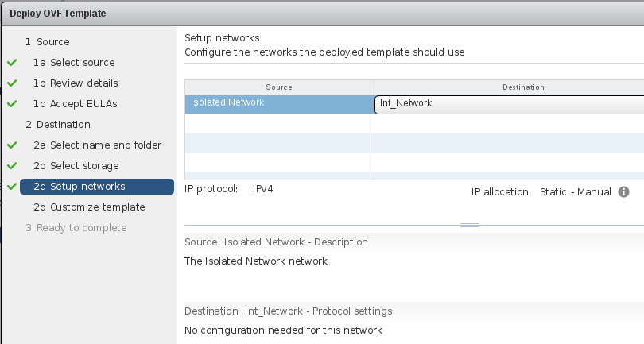Click 'The Isolated Network network' description text
This screenshot has height=344, width=644.
[256, 261]
